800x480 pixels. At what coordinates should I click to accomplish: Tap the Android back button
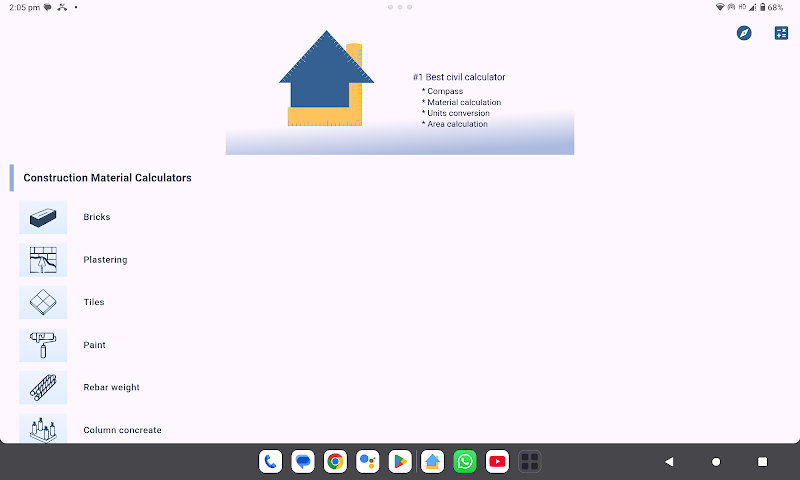tap(669, 462)
